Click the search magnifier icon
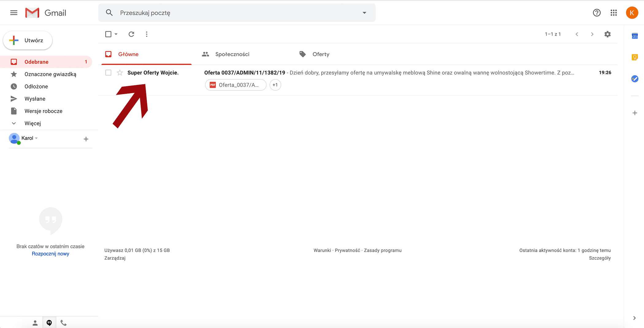This screenshot has height=328, width=644. click(x=109, y=13)
